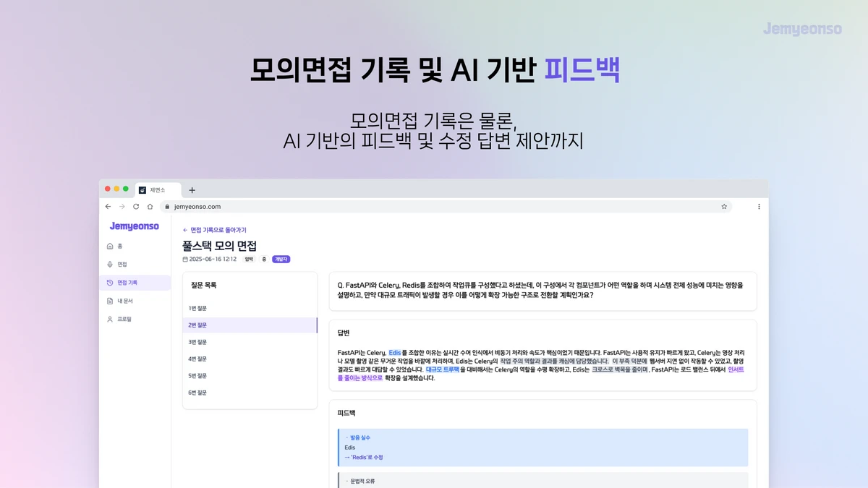Click the browser home icon
The height and width of the screenshot is (488, 868).
(150, 206)
